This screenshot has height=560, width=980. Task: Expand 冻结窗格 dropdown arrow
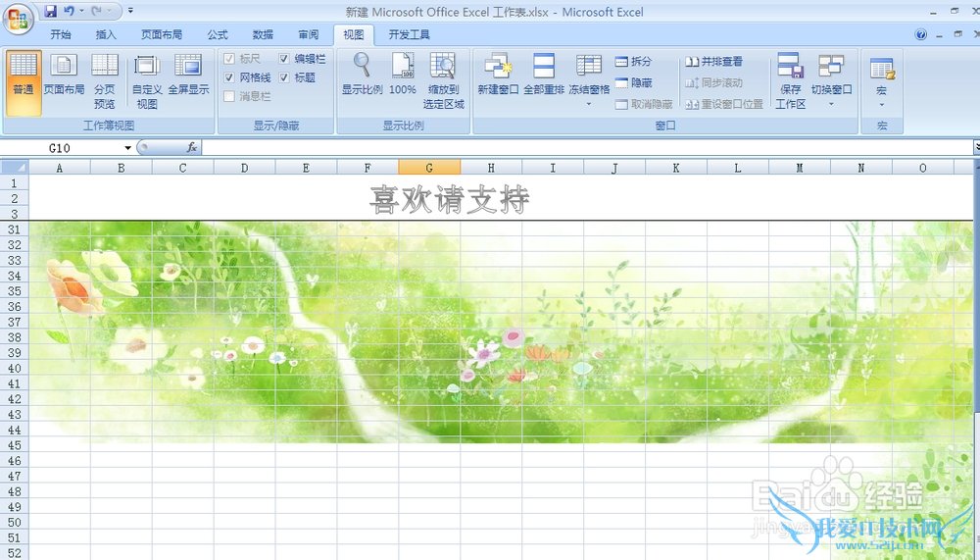(589, 104)
